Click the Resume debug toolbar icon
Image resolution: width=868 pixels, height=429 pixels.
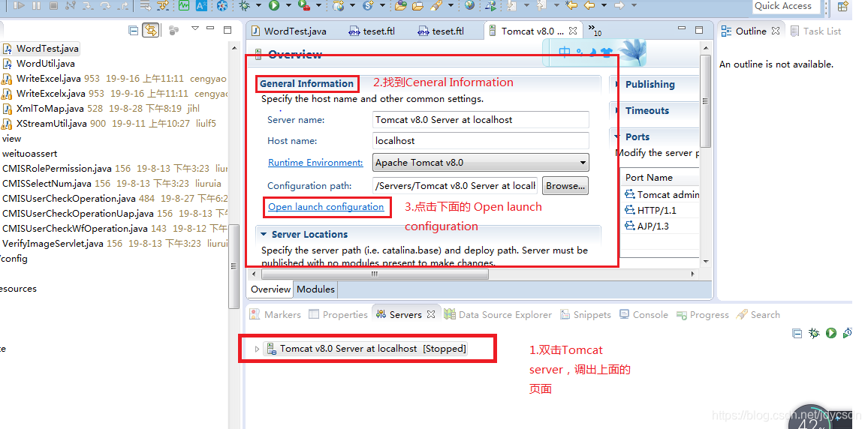tap(19, 5)
